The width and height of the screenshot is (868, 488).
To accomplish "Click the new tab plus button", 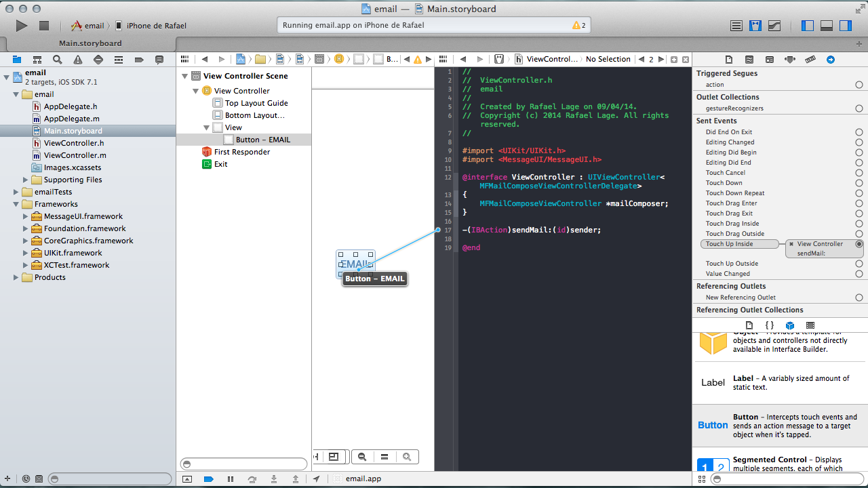I will (859, 43).
